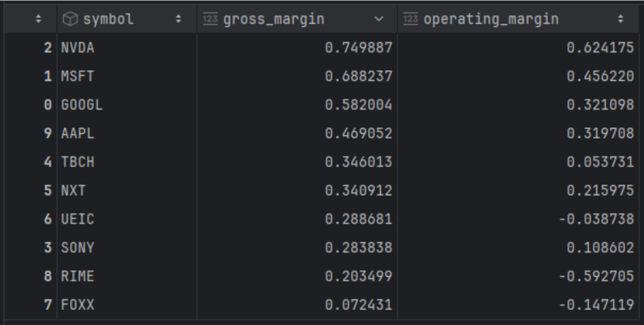The height and width of the screenshot is (325, 644).
Task: Click UEIC negative operating margin -0.038738
Action: click(x=596, y=219)
